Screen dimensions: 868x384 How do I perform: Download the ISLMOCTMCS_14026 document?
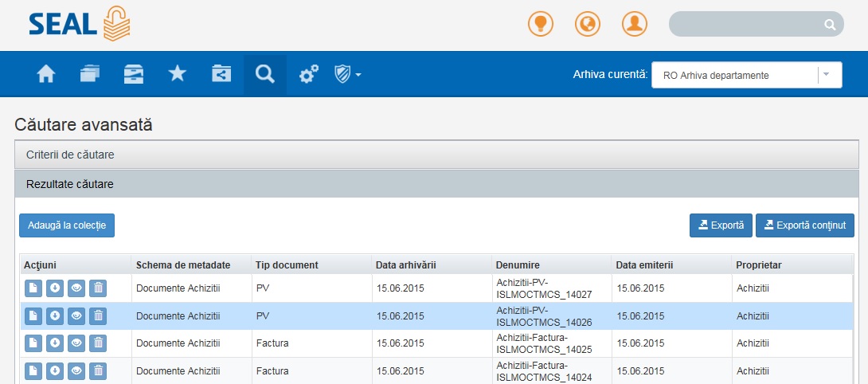tap(55, 315)
